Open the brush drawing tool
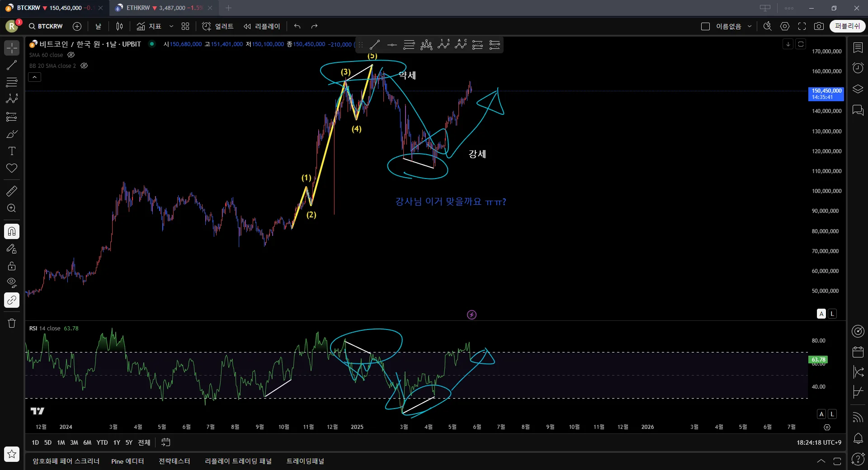This screenshot has height=470, width=868. click(x=12, y=134)
